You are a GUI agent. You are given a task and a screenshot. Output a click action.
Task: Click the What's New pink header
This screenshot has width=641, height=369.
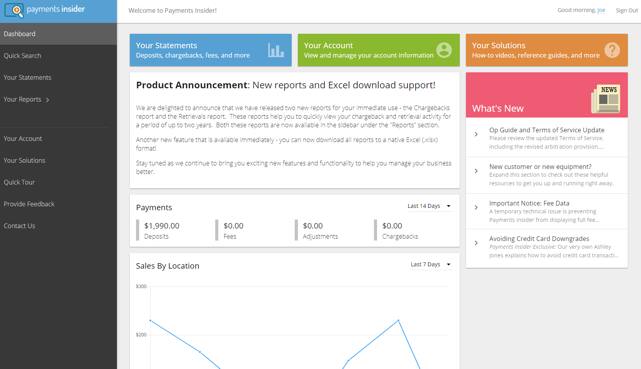547,95
